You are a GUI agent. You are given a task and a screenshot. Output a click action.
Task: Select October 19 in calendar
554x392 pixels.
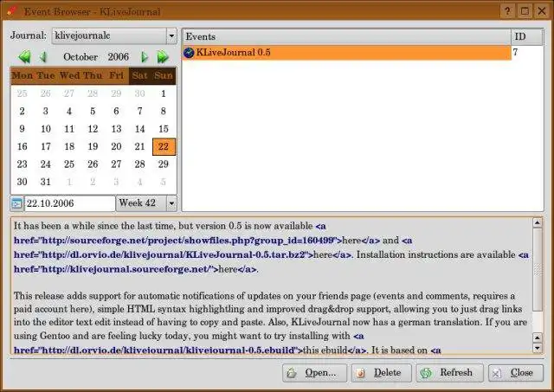click(x=93, y=146)
